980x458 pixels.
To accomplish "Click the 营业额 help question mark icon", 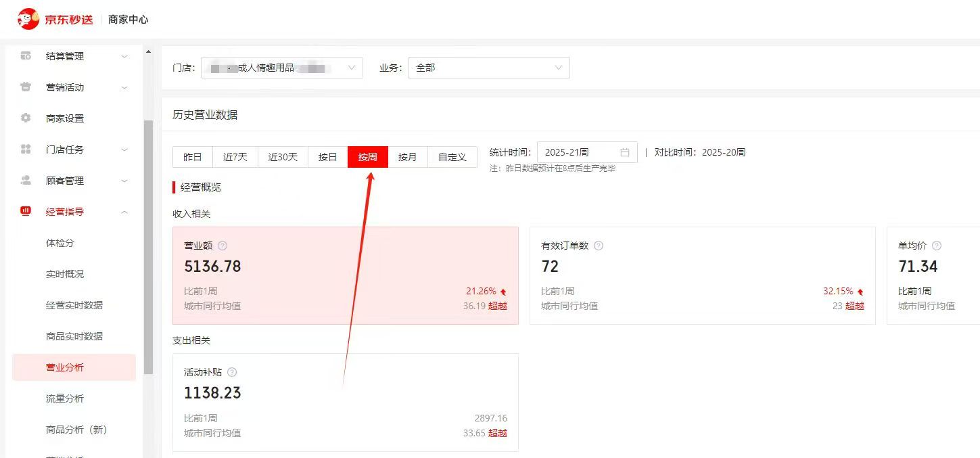I will click(x=223, y=246).
